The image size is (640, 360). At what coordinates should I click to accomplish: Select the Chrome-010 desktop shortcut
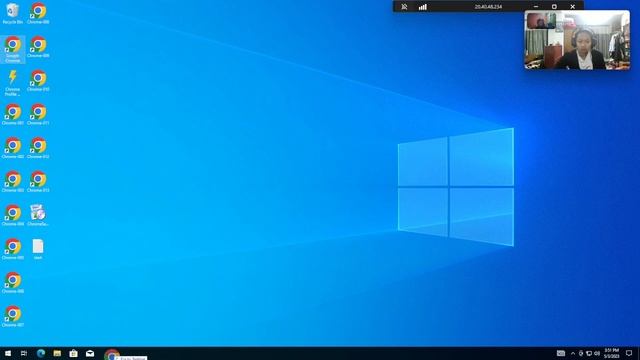pos(38,81)
